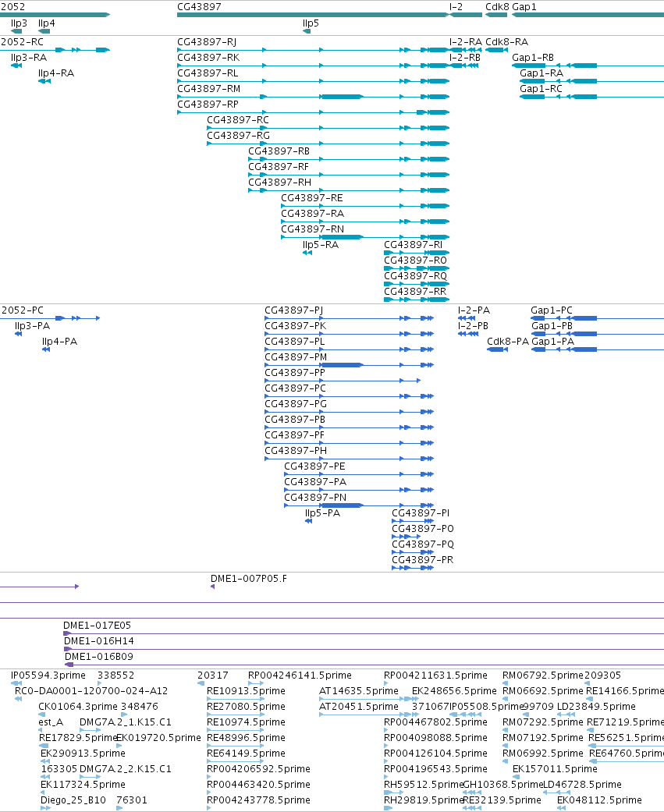The width and height of the screenshot is (664, 812).
Task: Select transcript CG43897-RN
Action: pos(365,237)
